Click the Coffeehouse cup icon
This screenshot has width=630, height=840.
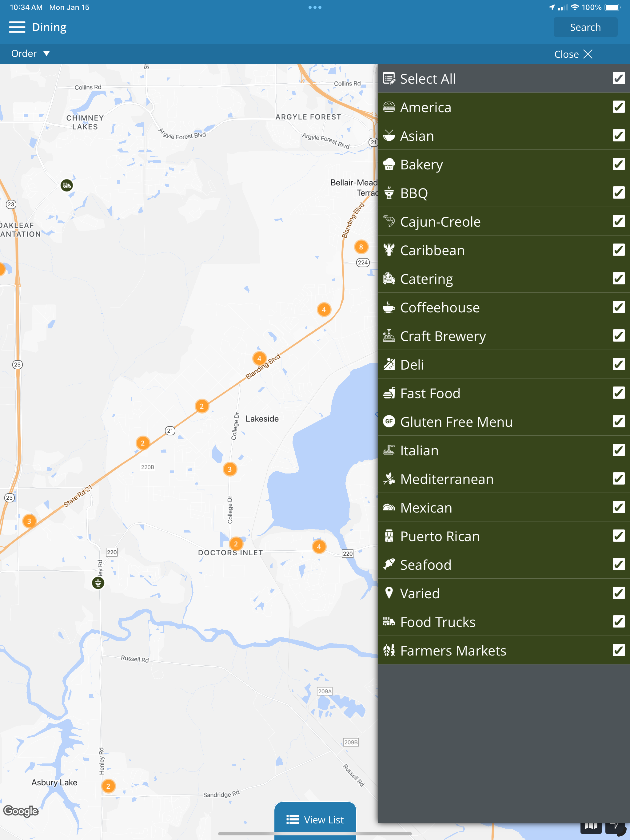coord(389,307)
